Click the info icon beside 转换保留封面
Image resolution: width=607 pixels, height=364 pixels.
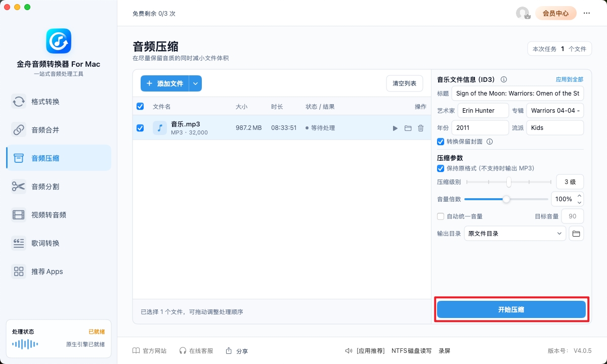point(490,142)
